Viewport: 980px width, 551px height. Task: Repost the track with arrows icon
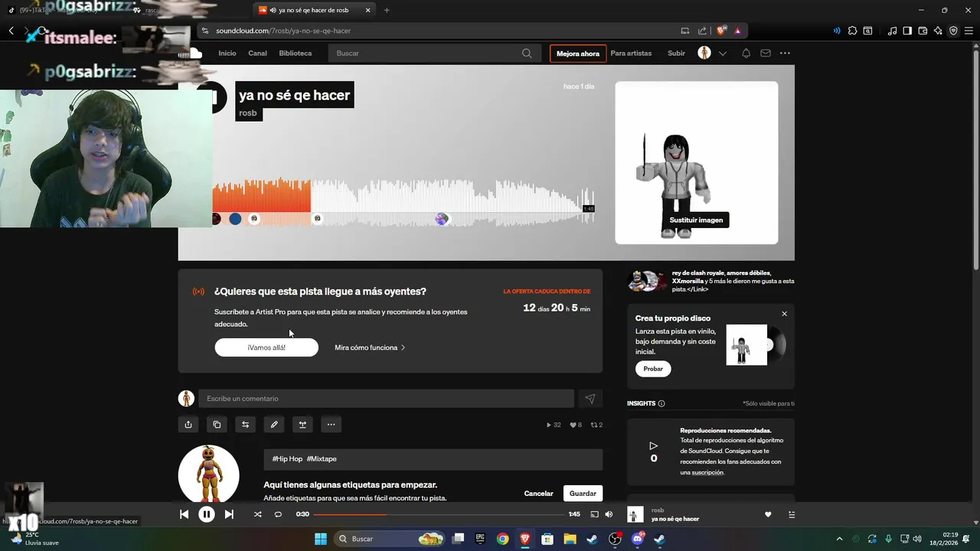245,424
